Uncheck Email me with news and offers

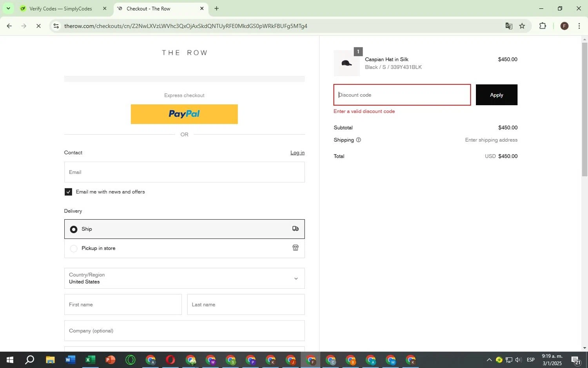click(68, 192)
